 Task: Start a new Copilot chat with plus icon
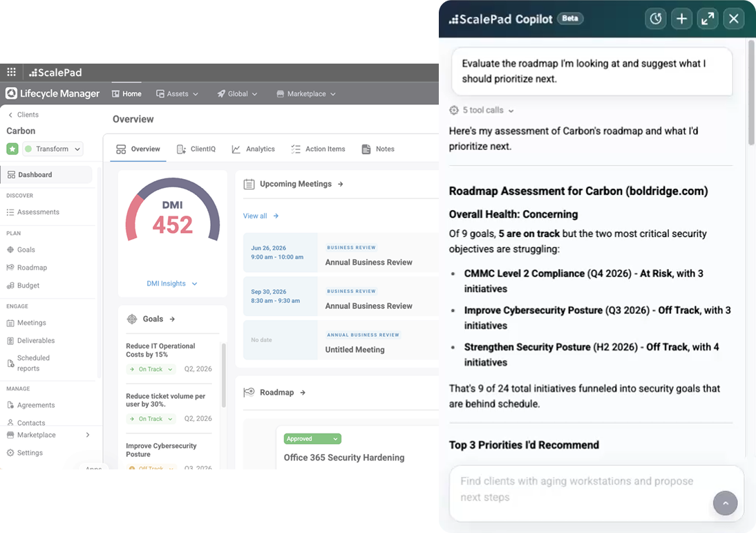[682, 19]
